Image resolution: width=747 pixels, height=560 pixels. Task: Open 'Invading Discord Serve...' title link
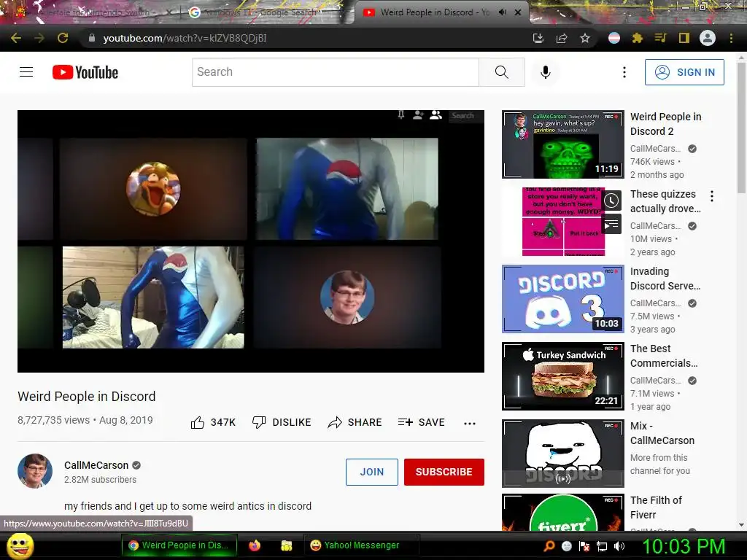(x=665, y=279)
